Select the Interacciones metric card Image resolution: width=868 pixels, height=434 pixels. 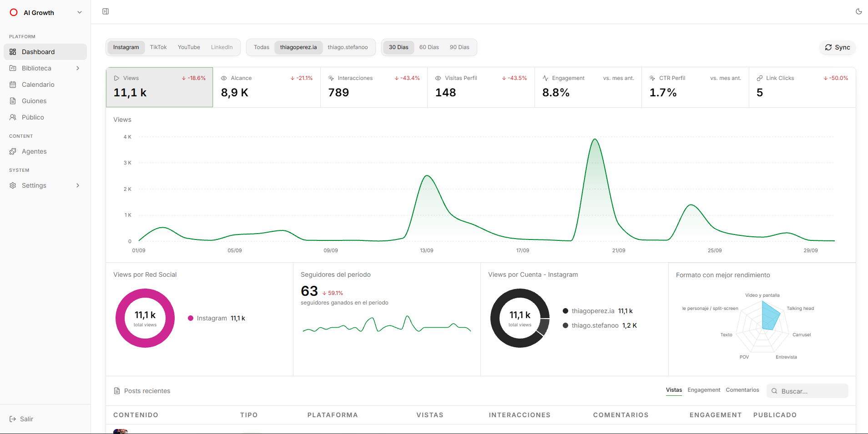coord(374,87)
